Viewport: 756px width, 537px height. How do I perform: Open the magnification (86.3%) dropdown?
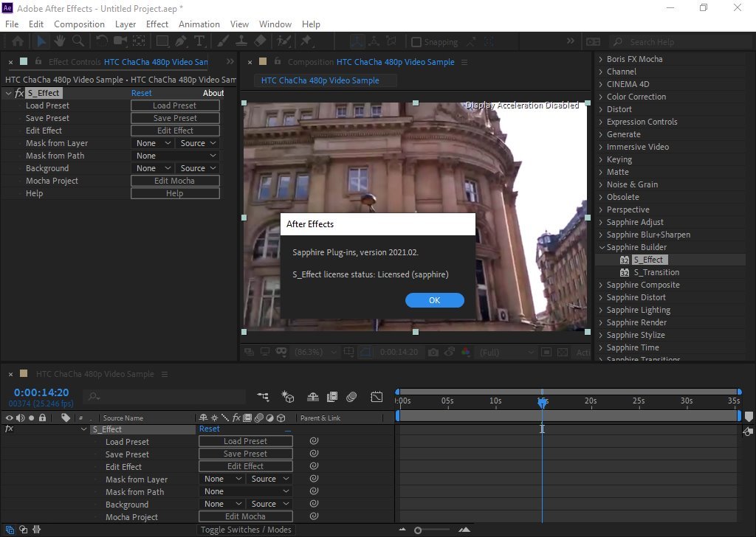click(315, 352)
